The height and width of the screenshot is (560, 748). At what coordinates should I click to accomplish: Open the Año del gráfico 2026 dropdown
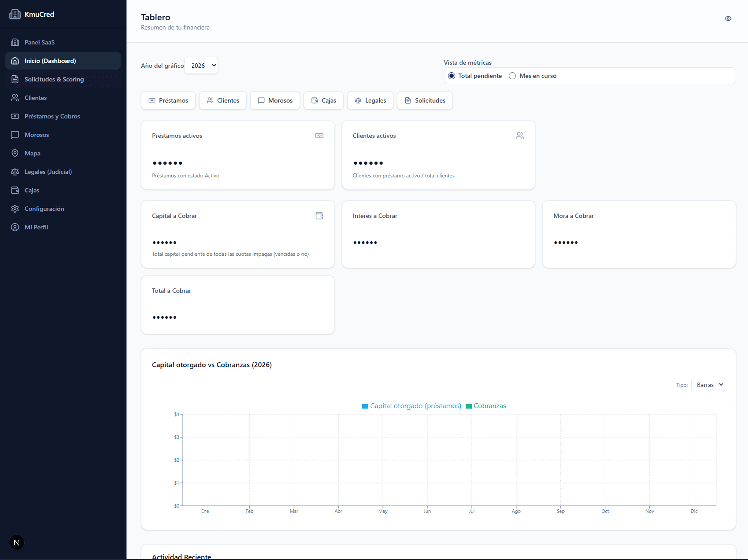(201, 66)
